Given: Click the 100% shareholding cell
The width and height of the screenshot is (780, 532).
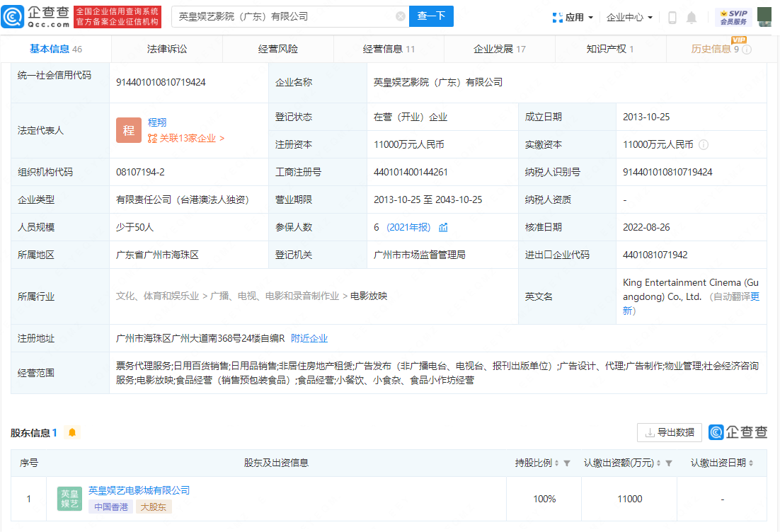Looking at the screenshot, I should pyautogui.click(x=544, y=499).
